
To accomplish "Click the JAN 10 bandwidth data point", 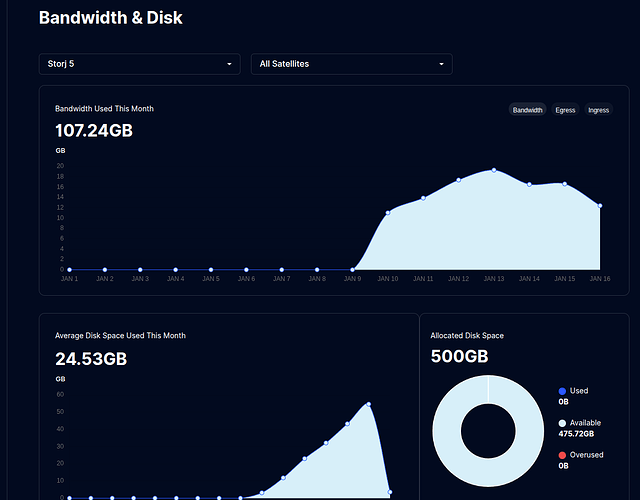I will point(388,213).
